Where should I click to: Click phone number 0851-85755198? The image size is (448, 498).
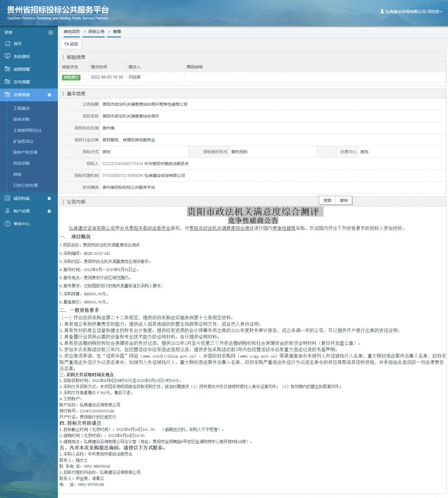(x=91, y=485)
